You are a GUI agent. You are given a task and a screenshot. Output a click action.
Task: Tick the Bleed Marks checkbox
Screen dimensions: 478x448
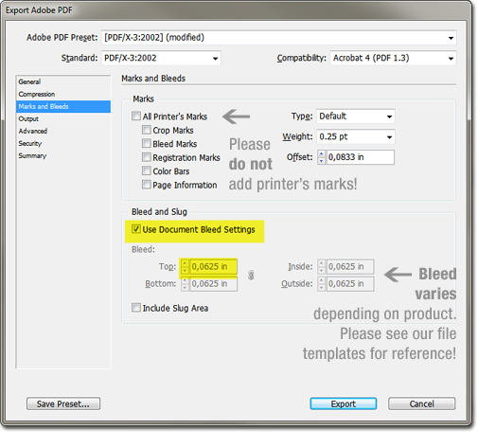tap(147, 143)
